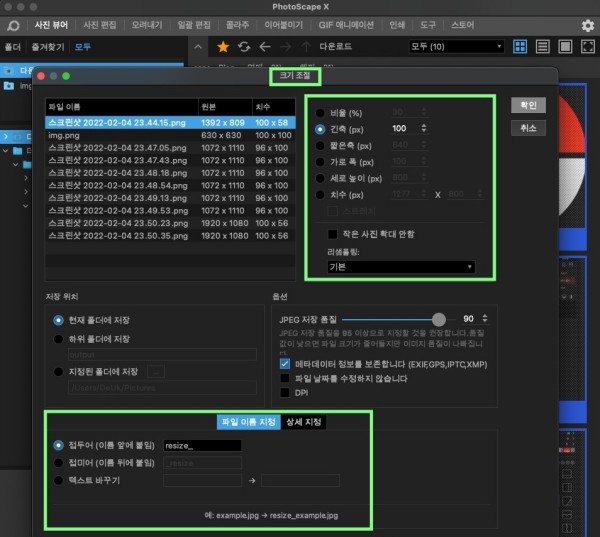Open the 리샘플링 기본 dropdown

point(401,267)
